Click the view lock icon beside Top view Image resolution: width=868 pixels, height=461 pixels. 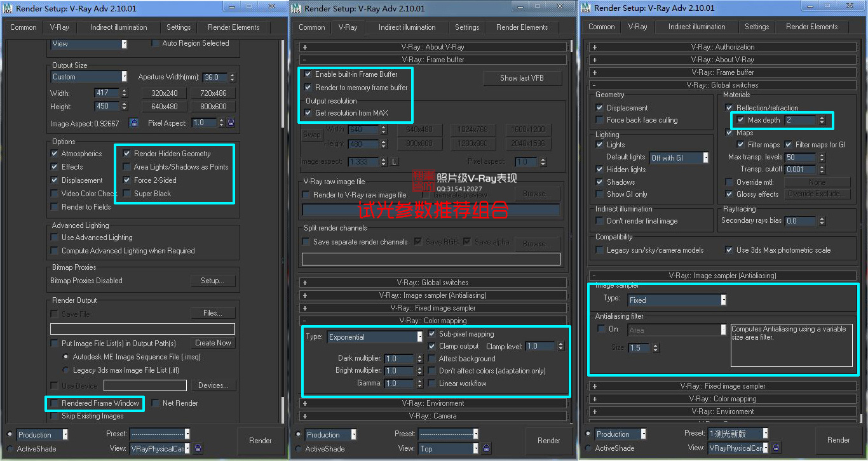(x=487, y=448)
